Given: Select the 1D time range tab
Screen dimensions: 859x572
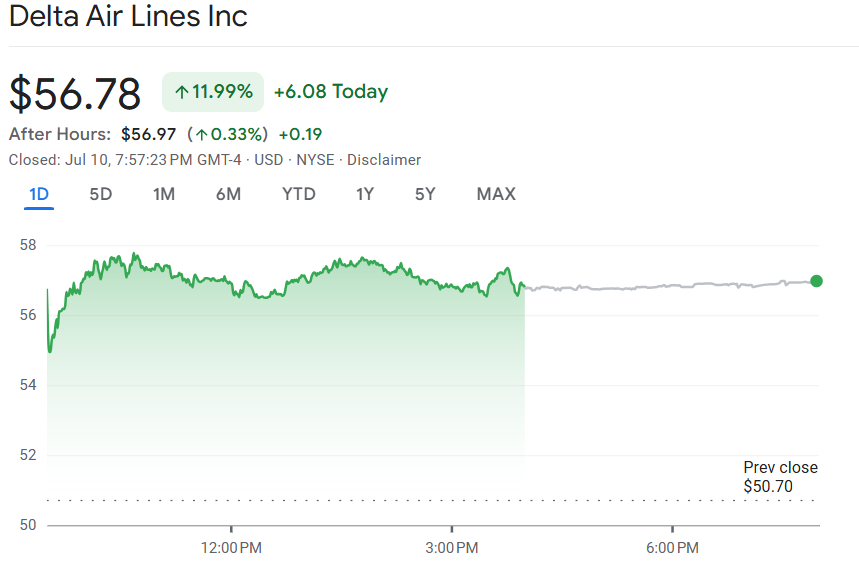Looking at the screenshot, I should point(39,194).
